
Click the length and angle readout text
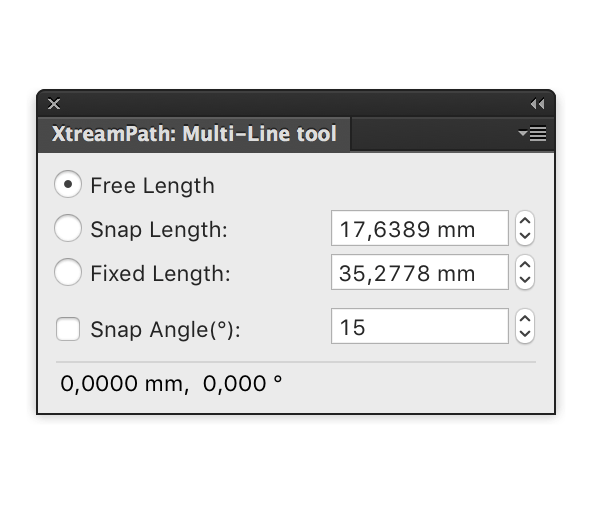[171, 384]
